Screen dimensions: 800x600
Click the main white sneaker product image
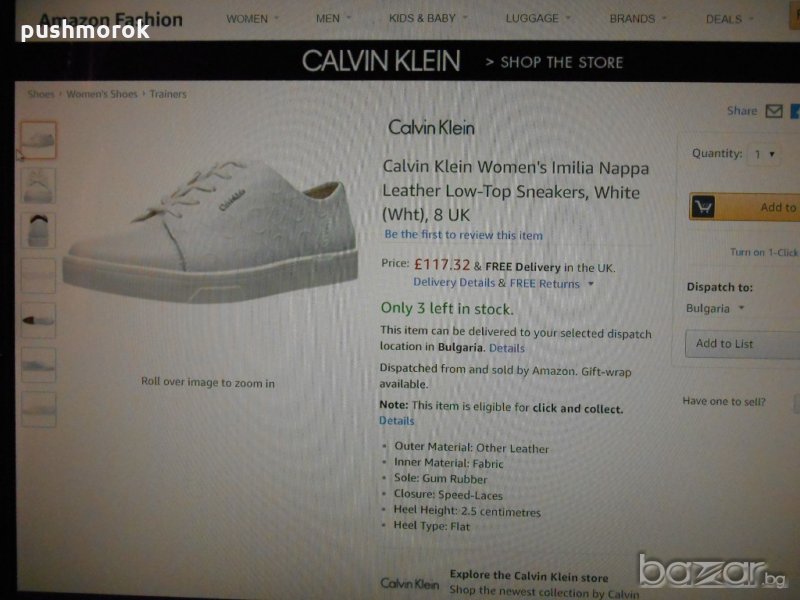[x=210, y=232]
